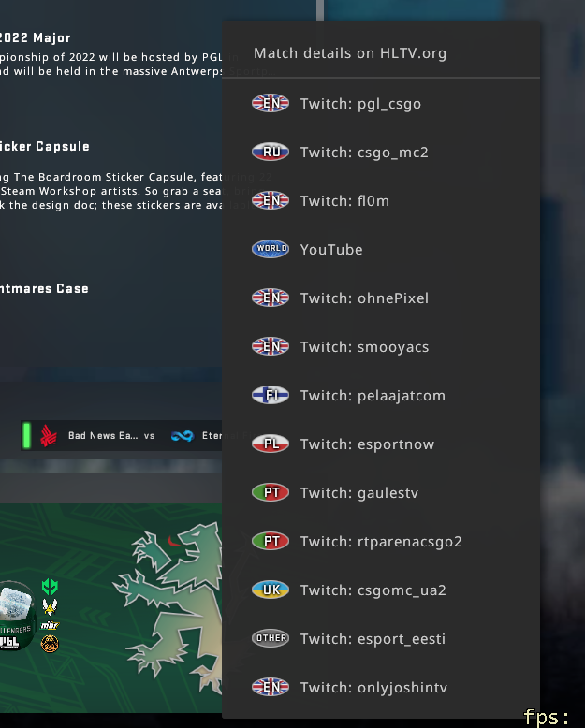Image resolution: width=585 pixels, height=728 pixels.
Task: Open the Bad News Eagles vs match banner
Action: [122, 435]
